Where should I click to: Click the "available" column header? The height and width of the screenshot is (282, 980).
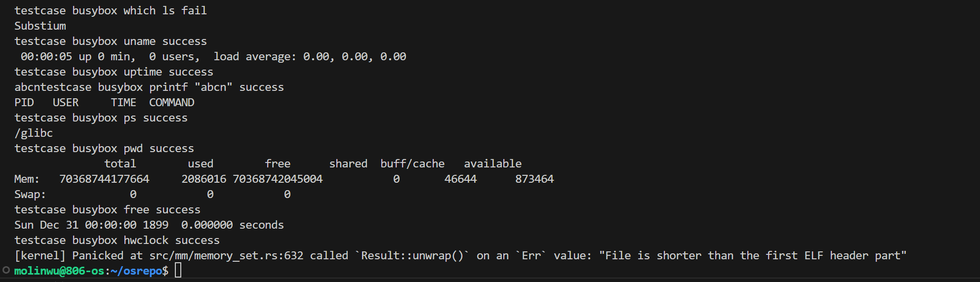tap(492, 163)
